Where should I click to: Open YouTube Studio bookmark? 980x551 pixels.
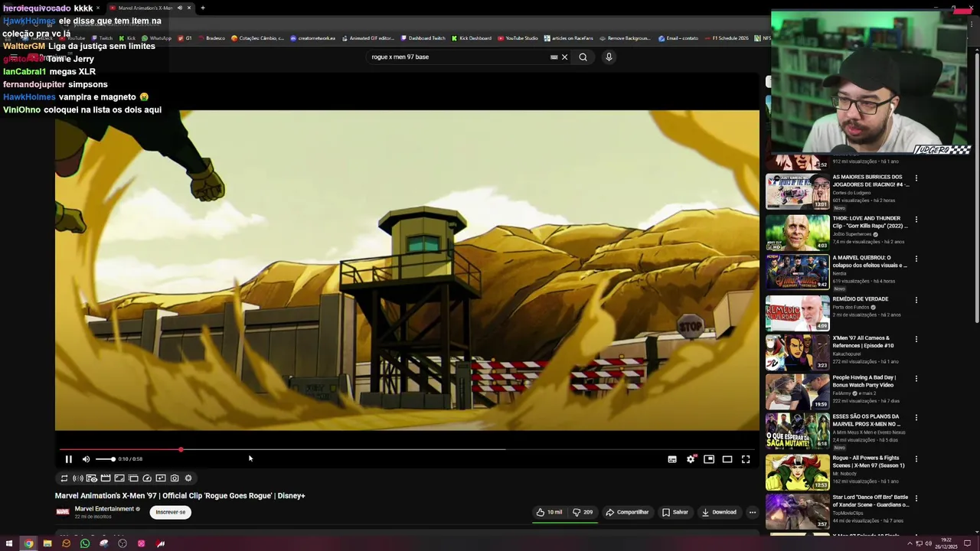pos(518,37)
